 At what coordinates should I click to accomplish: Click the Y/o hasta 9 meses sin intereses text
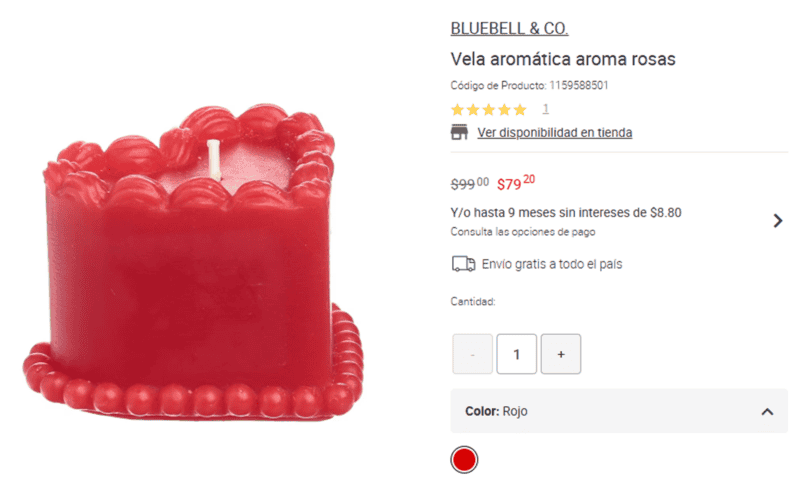pos(566,213)
